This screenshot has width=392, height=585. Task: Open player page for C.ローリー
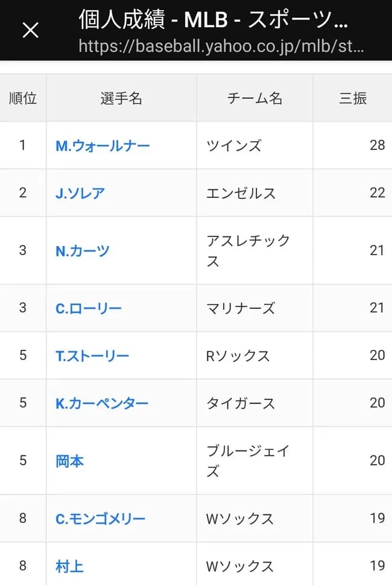(87, 308)
